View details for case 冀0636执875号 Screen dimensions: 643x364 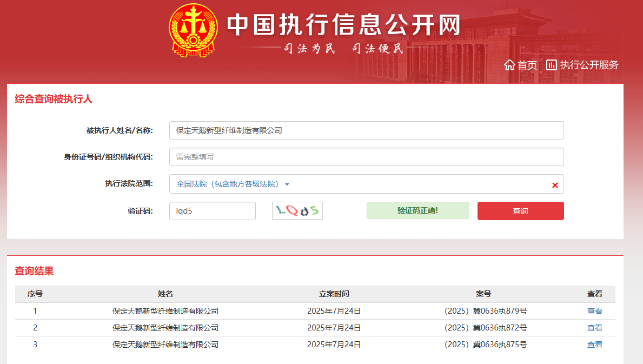pyautogui.click(x=595, y=345)
